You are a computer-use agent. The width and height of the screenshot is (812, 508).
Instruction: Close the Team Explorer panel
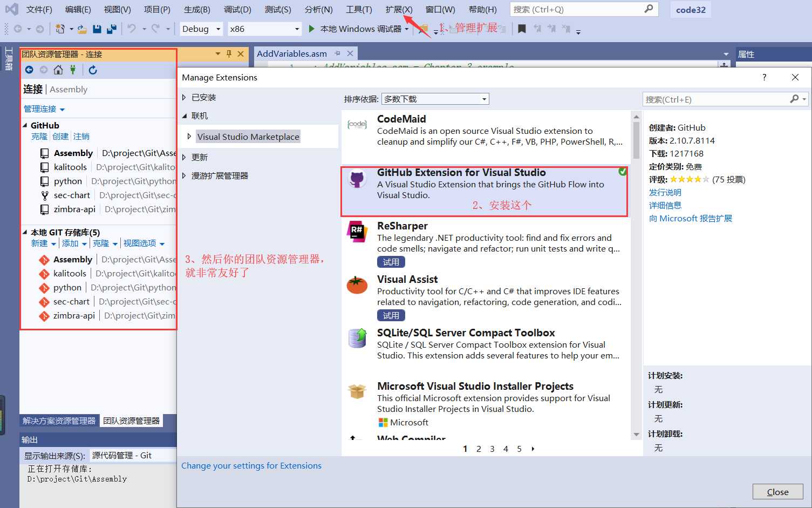[241, 54]
